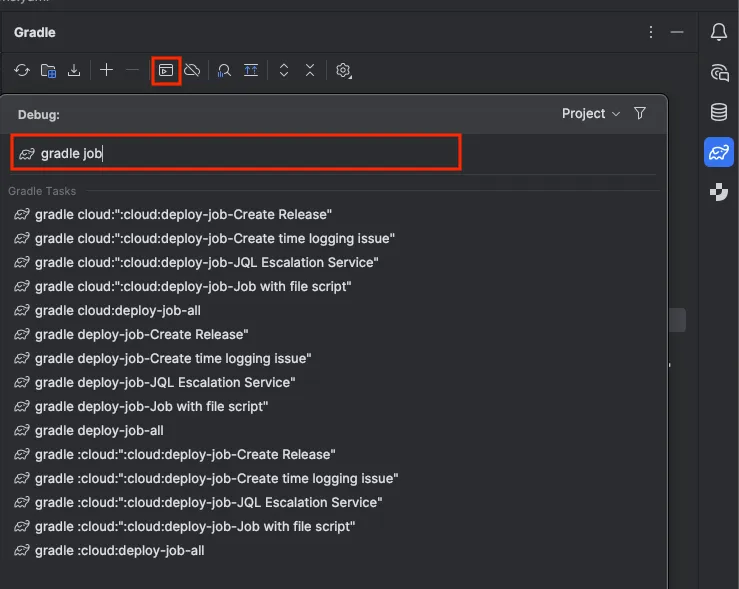Click the Execute Gradle Task icon

coord(166,71)
